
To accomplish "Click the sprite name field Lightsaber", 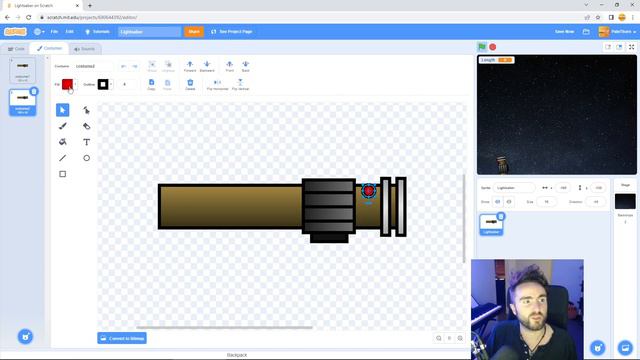I will point(514,188).
